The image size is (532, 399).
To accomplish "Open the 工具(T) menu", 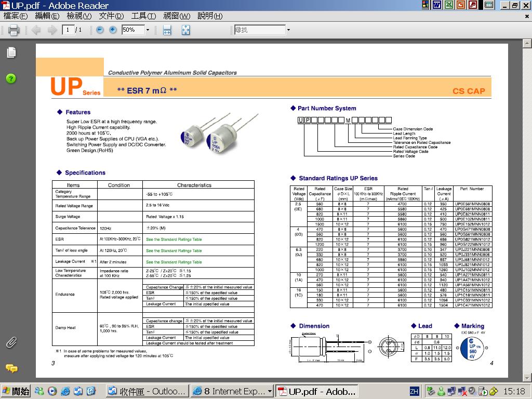I will pos(143,16).
